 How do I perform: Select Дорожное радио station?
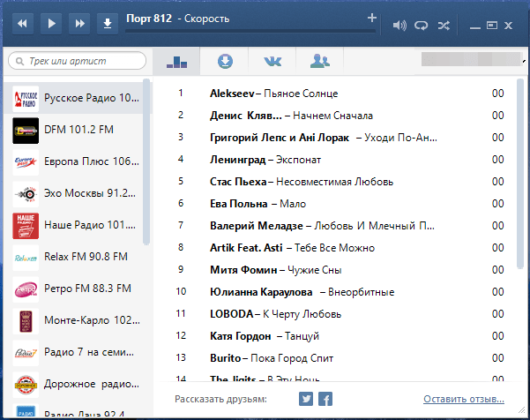click(74, 385)
